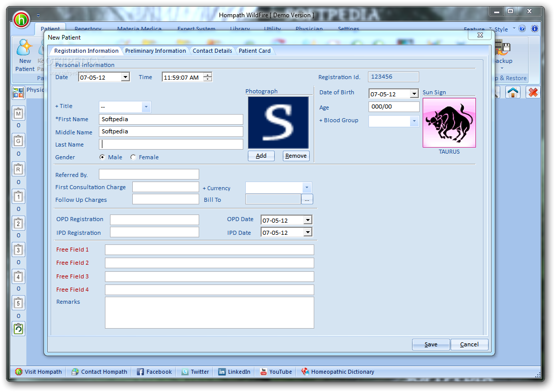
Task: Open the blue info icon in title area
Action: click(534, 29)
